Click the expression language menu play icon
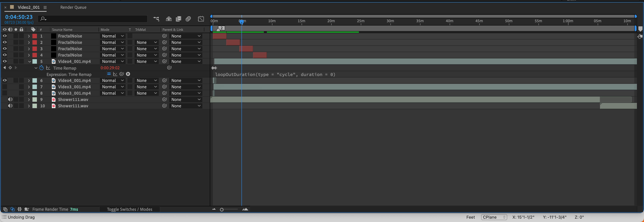The image size is (644, 222). coord(128,74)
